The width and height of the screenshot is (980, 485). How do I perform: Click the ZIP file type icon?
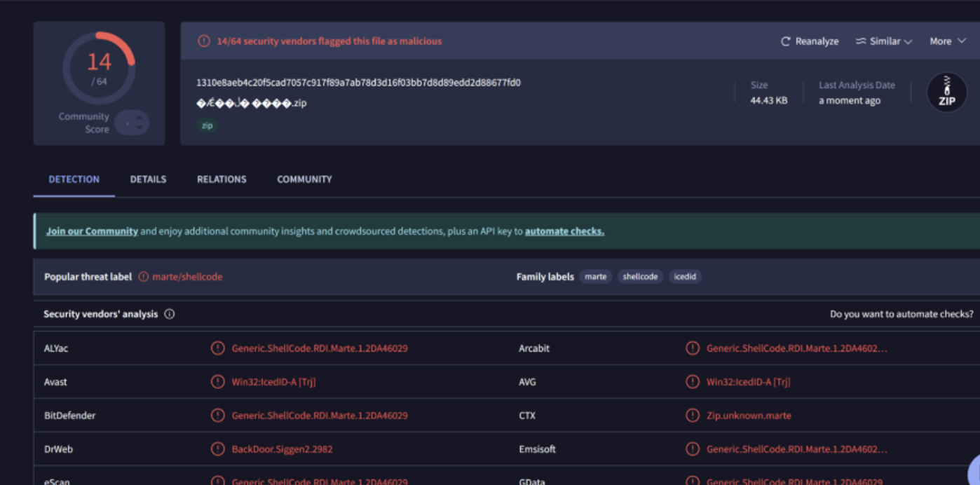946,93
